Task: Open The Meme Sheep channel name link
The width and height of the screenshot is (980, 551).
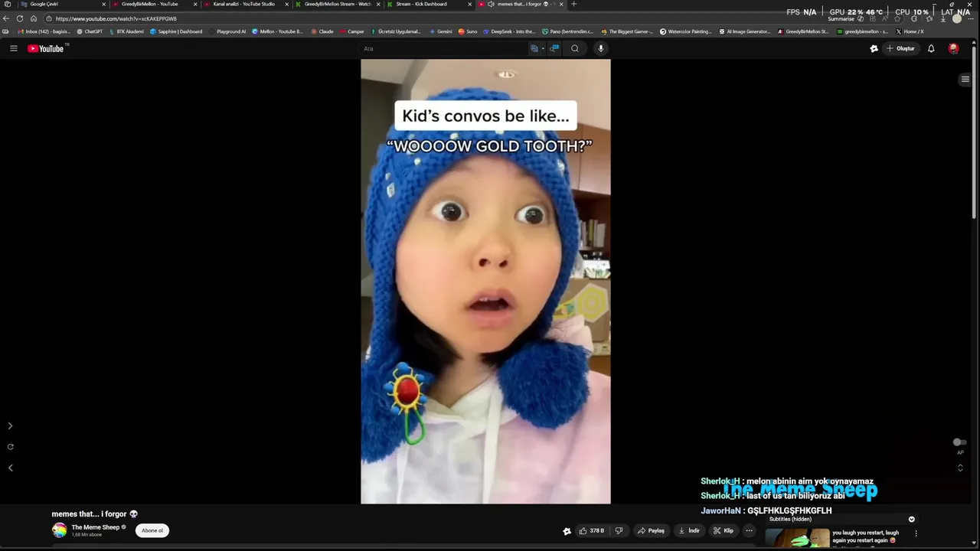Action: tap(96, 527)
